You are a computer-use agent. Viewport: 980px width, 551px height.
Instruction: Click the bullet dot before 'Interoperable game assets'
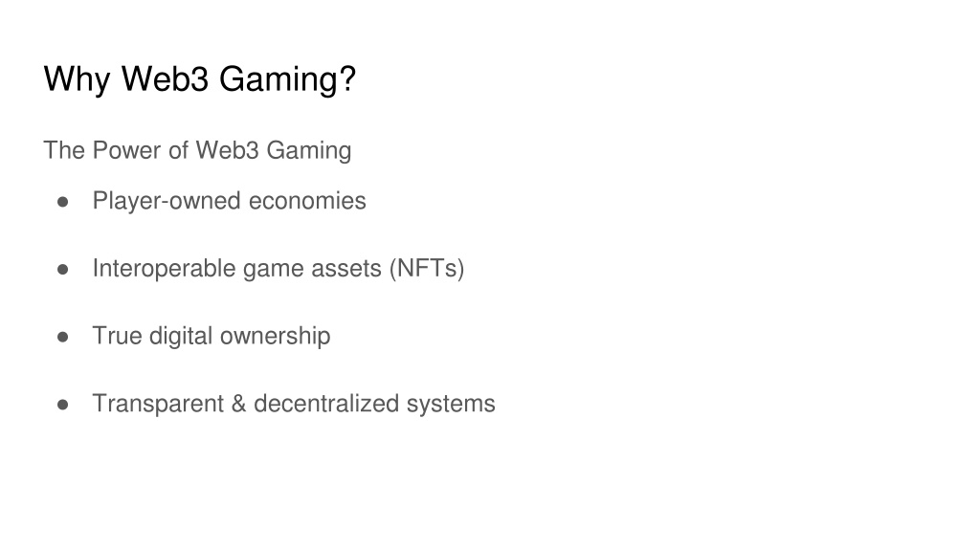point(62,269)
